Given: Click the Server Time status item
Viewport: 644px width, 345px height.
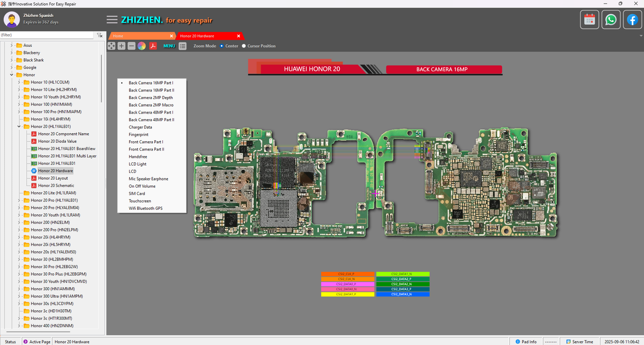Looking at the screenshot, I should coord(579,341).
